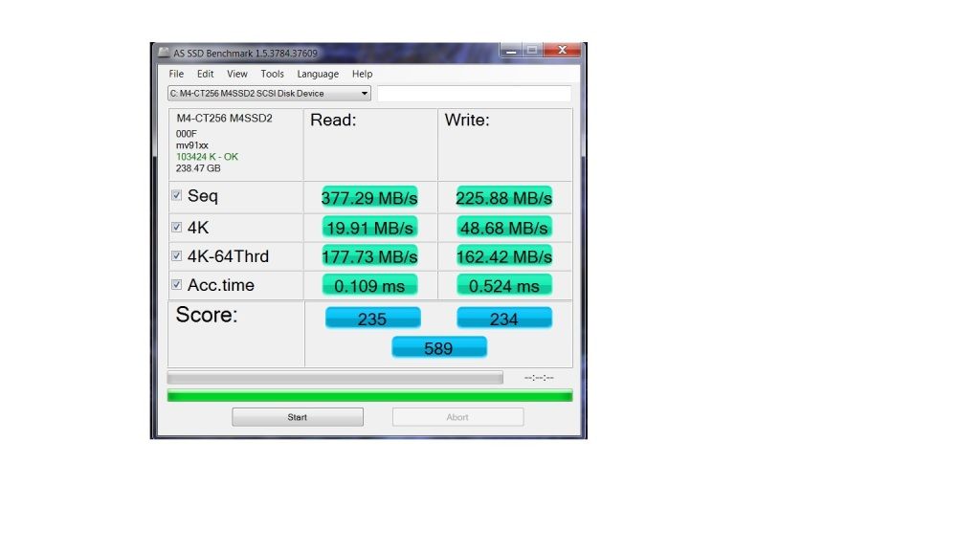Screen dimensions: 980x551
Task: Uncheck the 4K test checkbox
Action: click(177, 228)
